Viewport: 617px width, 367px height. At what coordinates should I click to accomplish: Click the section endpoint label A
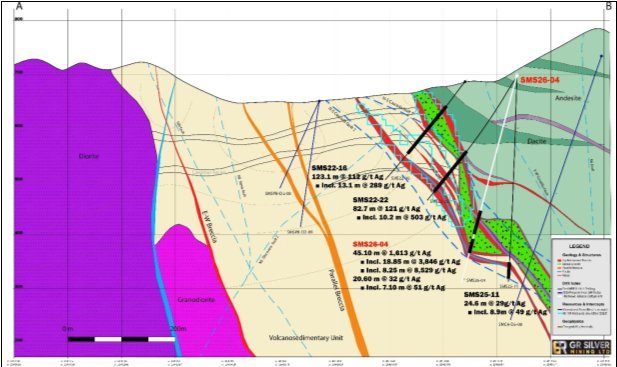19,6
